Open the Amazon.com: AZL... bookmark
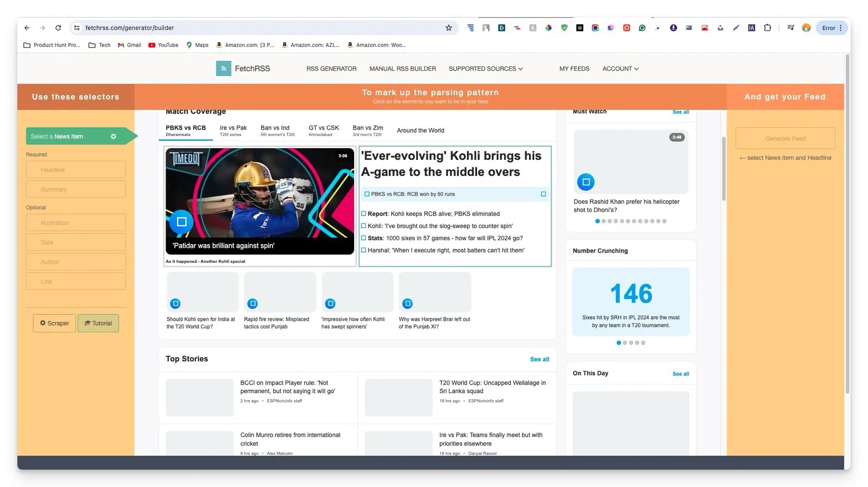This screenshot has width=868, height=487. [311, 45]
